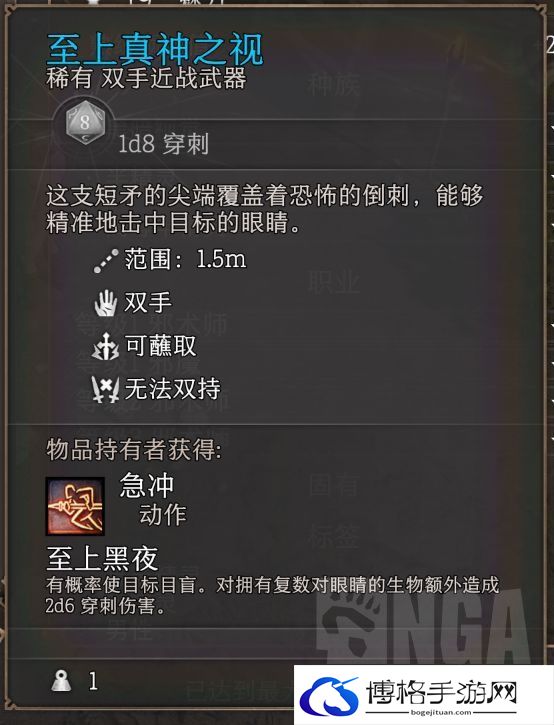
Task: Select the 急冲 skill action icon
Action: pyautogui.click(x=75, y=506)
